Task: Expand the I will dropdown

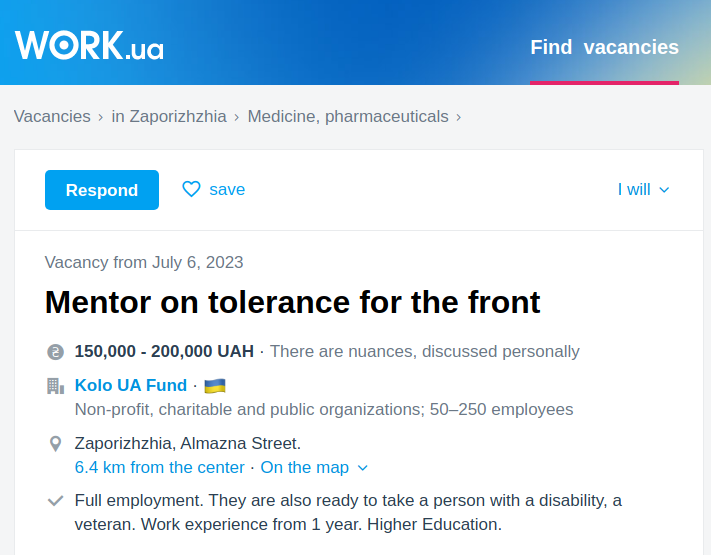Action: tap(643, 190)
